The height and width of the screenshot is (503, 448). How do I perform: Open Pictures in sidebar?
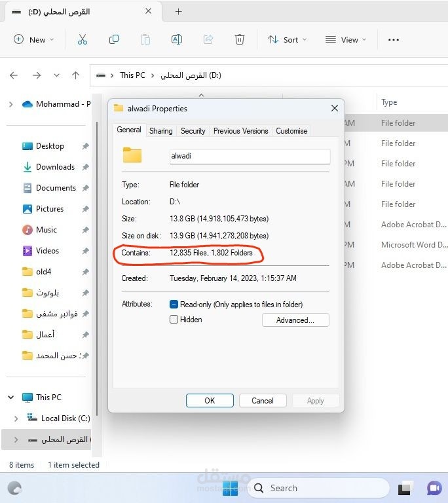click(x=49, y=209)
